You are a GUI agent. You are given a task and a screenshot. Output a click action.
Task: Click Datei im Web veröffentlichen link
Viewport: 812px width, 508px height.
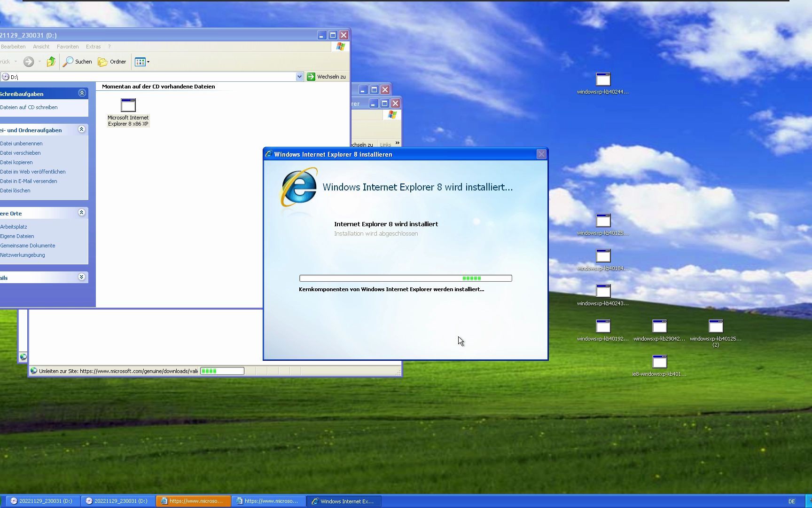(33, 172)
